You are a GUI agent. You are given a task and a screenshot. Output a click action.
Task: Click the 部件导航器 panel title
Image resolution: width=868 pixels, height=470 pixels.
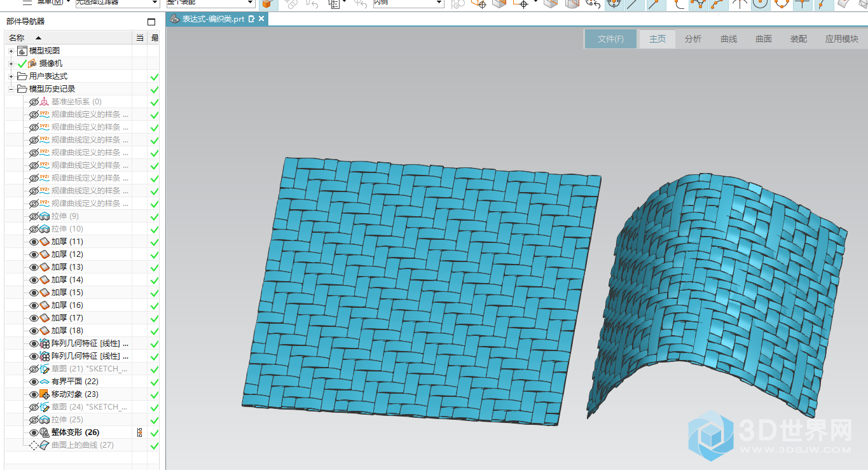point(25,22)
